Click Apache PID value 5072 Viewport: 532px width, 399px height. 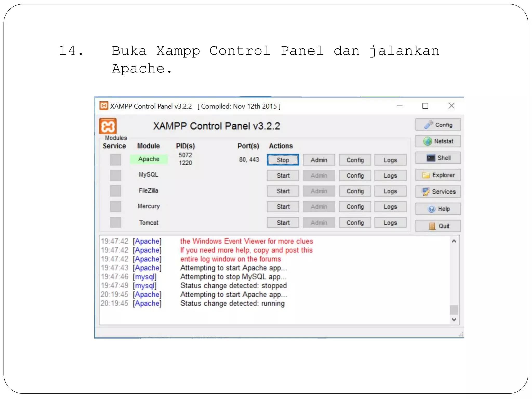point(185,155)
